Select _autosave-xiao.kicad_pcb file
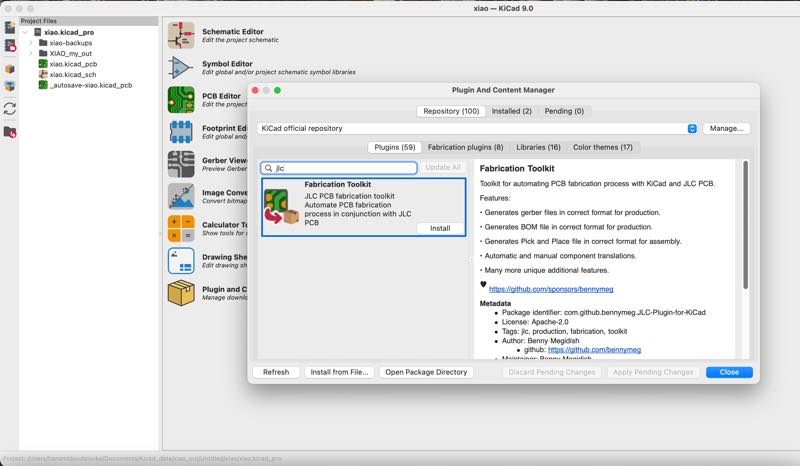This screenshot has width=800, height=466. pyautogui.click(x=90, y=85)
